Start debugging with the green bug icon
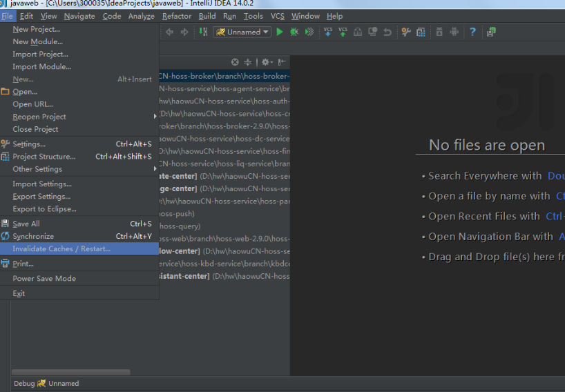The width and height of the screenshot is (565, 392). (x=294, y=32)
